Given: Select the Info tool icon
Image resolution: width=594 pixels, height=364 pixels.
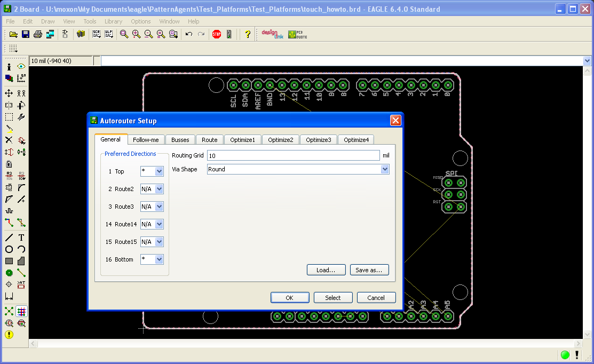Looking at the screenshot, I should 9,67.
